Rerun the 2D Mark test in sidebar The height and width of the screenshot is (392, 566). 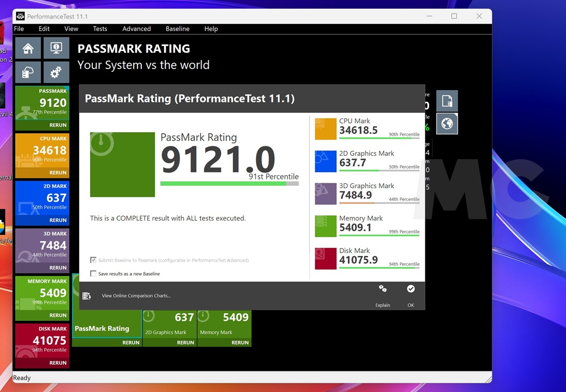pos(58,220)
